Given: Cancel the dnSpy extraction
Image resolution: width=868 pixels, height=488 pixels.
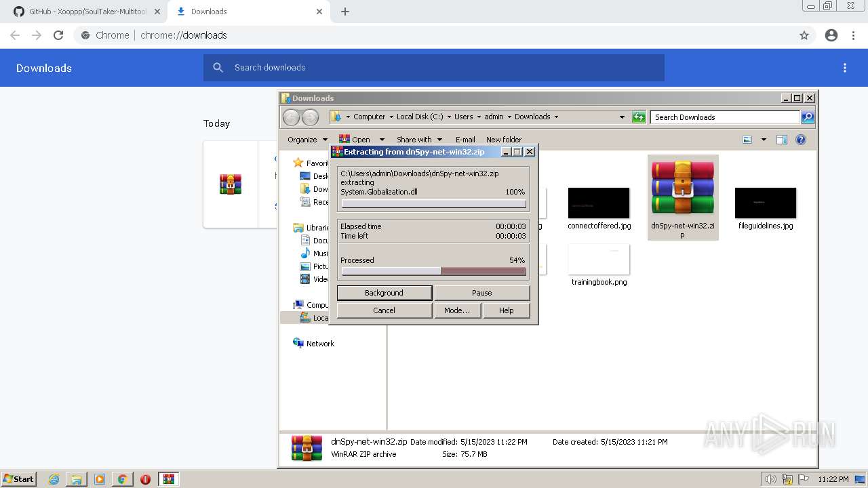Looking at the screenshot, I should pyautogui.click(x=384, y=310).
